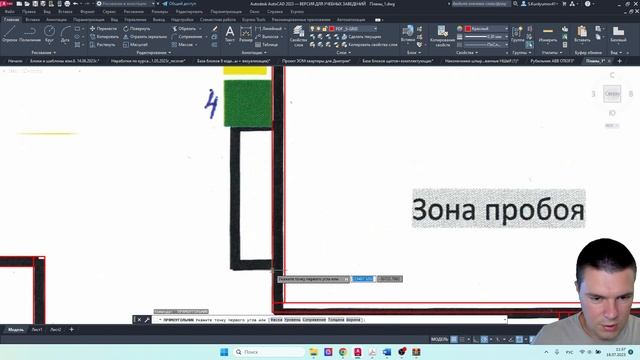Open the Формат menu

pyautogui.click(x=87, y=12)
